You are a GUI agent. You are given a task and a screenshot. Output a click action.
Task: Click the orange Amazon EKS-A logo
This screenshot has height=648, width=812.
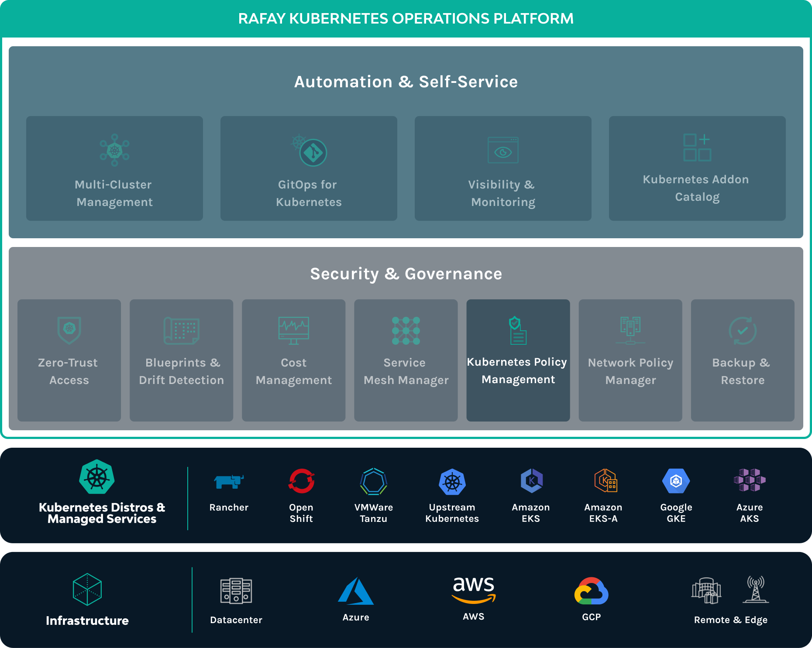point(606,480)
